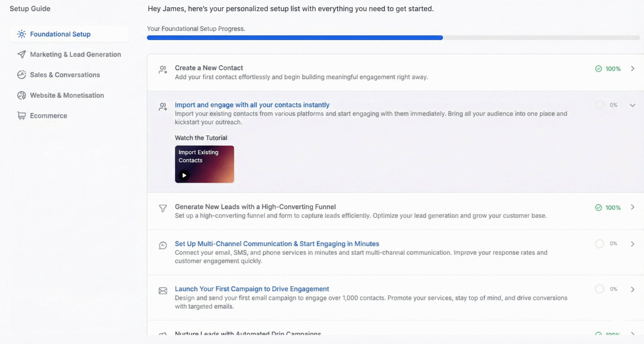Expand Set Up Multi-Channel Communication chevron
The width and height of the screenshot is (644, 344).
click(x=632, y=244)
